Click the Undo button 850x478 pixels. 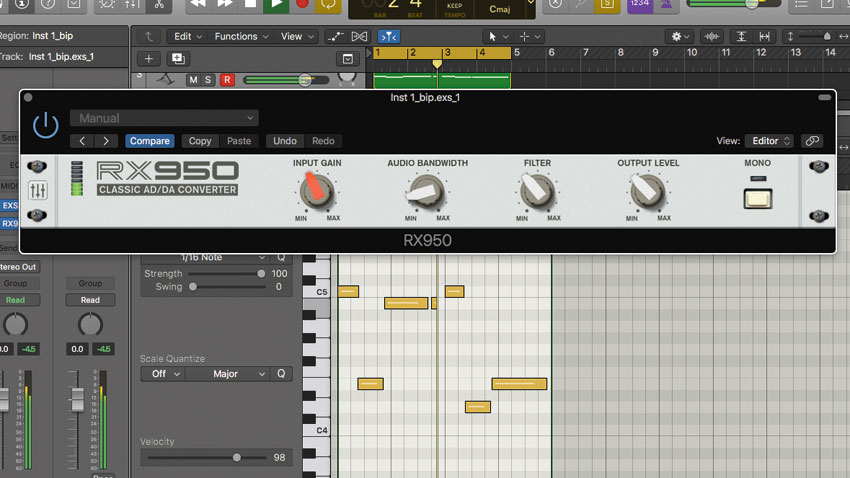(x=285, y=141)
